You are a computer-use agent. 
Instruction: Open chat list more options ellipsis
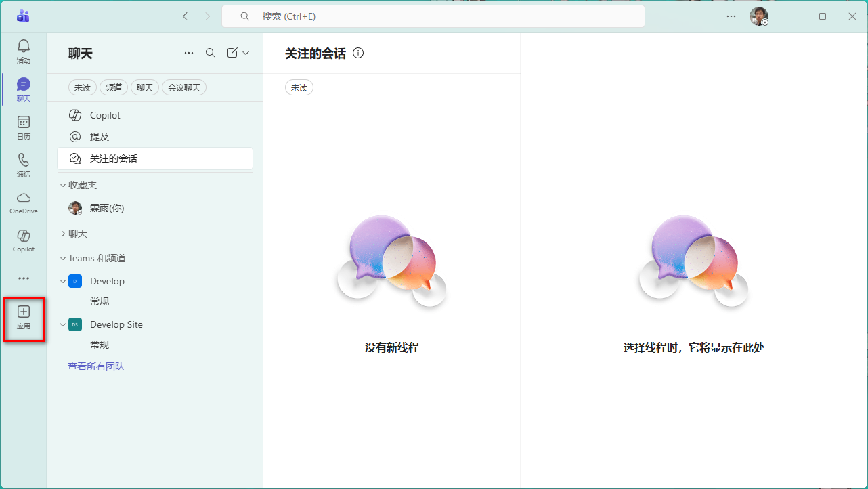[189, 53]
